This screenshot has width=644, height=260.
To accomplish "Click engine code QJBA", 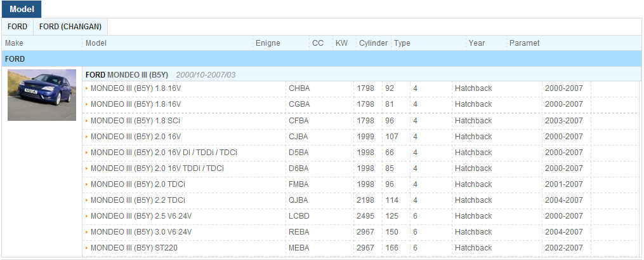I will tap(298, 200).
